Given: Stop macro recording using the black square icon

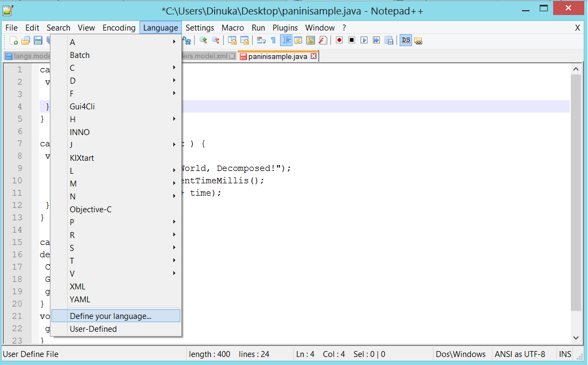Looking at the screenshot, I should tap(352, 40).
